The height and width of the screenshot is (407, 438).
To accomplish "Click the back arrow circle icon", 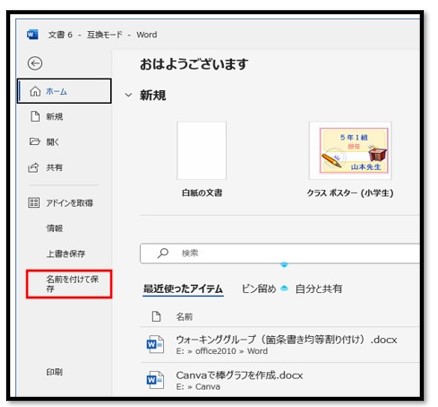I will pos(35,63).
